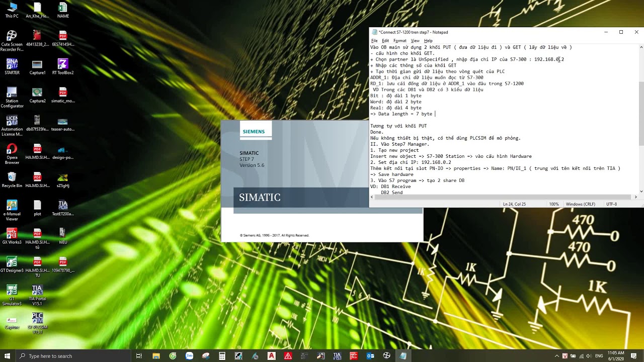The width and height of the screenshot is (644, 362).
Task: Open Capture2 desktop file
Action: click(x=37, y=95)
